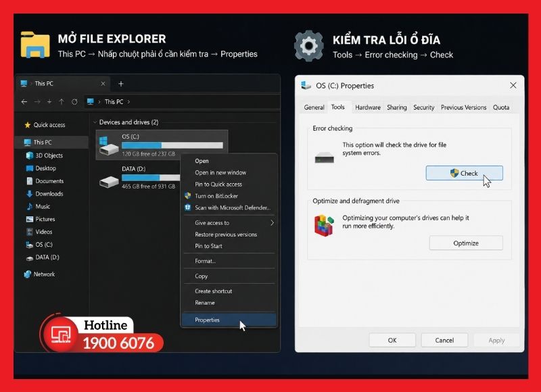Image resolution: width=541 pixels, height=392 pixels.
Task: Click the Videos icon in sidebar
Action: click(30, 232)
